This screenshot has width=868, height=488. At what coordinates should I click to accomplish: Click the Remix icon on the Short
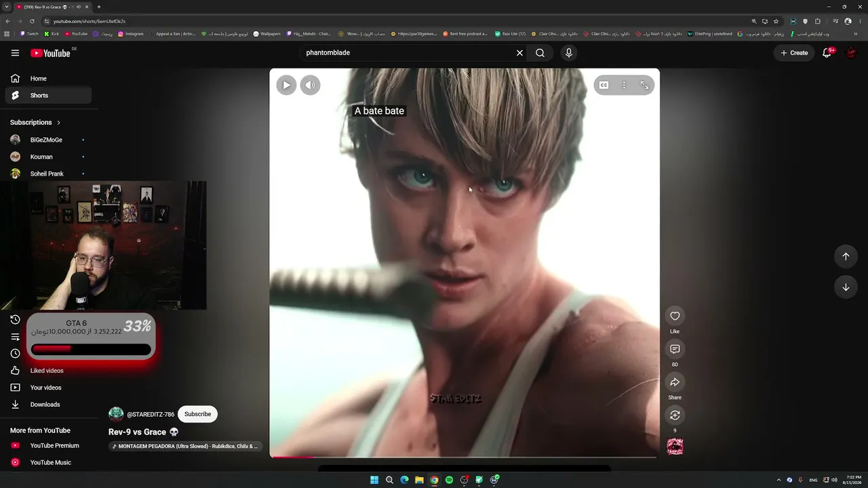point(675,415)
